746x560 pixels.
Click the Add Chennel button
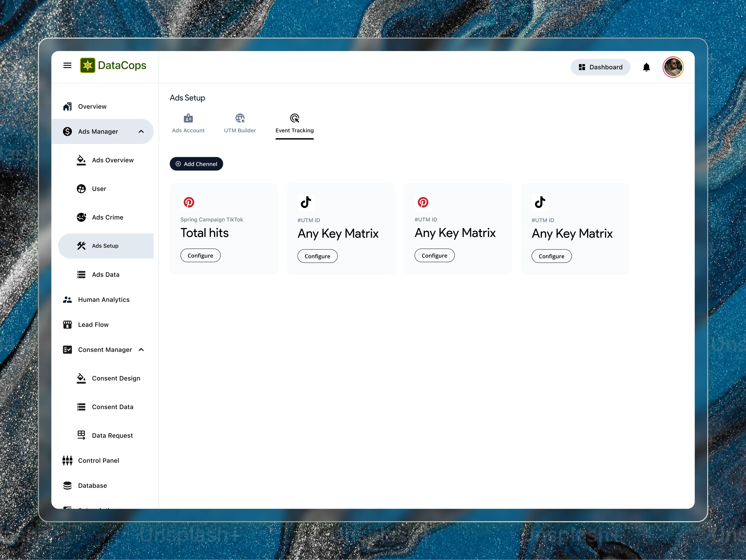pyautogui.click(x=196, y=164)
